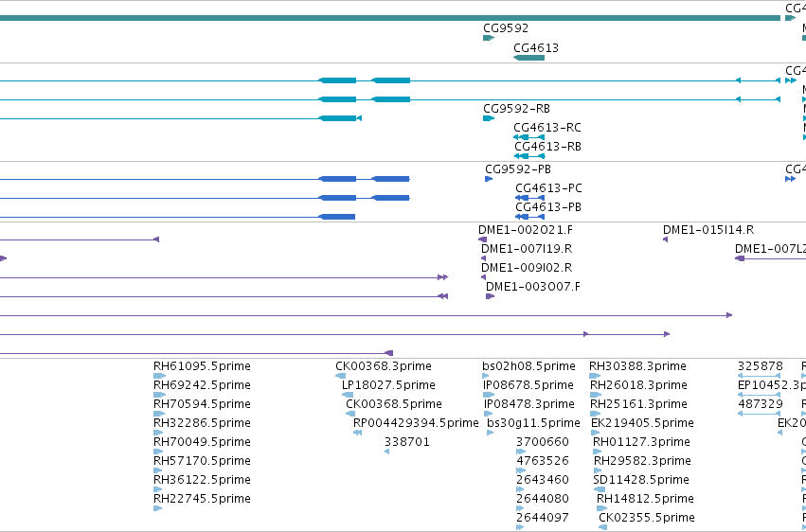Click the long teal gene bar at top
Viewport: 806px width, 532px height.
click(x=390, y=18)
